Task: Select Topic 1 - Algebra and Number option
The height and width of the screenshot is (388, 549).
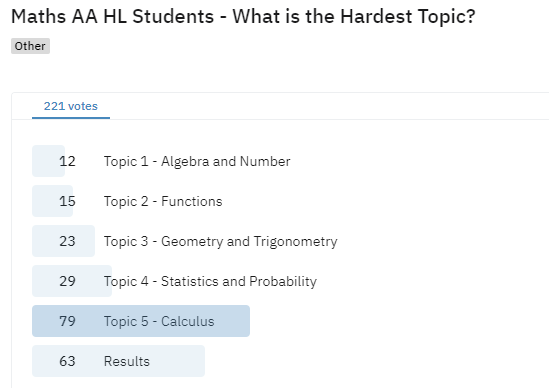Action: pyautogui.click(x=197, y=161)
